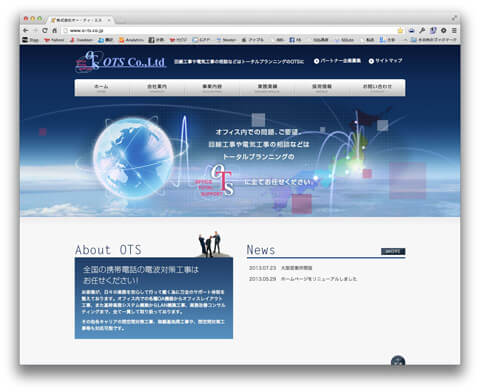Image resolution: width=480 pixels, height=392 pixels.
Task: Open the Yahoo bookmark in bookmarks bar
Action: (x=54, y=40)
